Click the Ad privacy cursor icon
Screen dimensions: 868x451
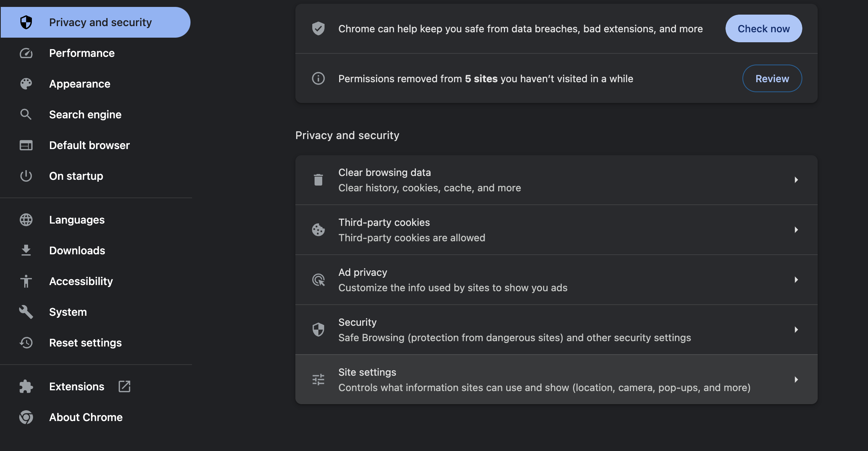[318, 280]
